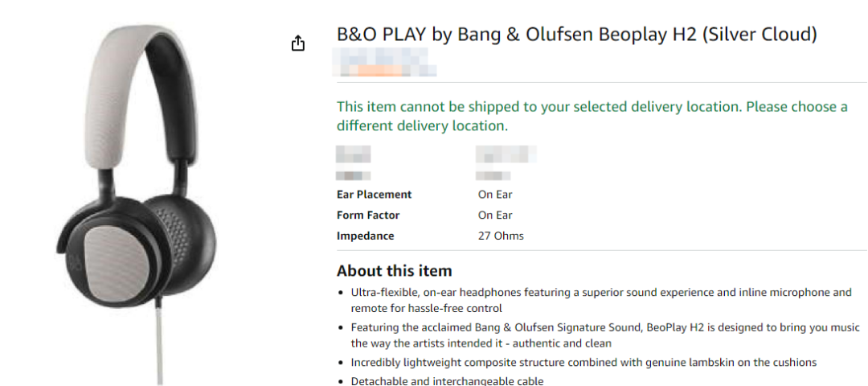Screen dimensions: 868x386
Task: Click the Ear Placement label
Action: click(374, 195)
